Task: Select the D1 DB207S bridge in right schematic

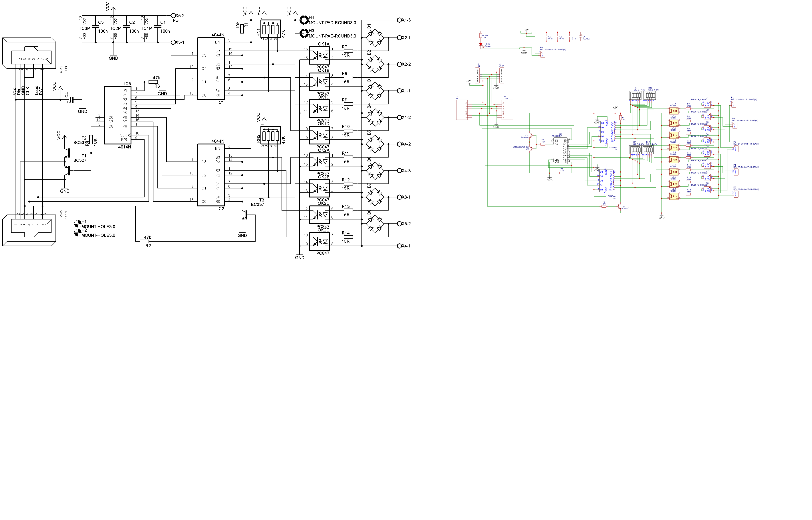Action: tap(707, 104)
